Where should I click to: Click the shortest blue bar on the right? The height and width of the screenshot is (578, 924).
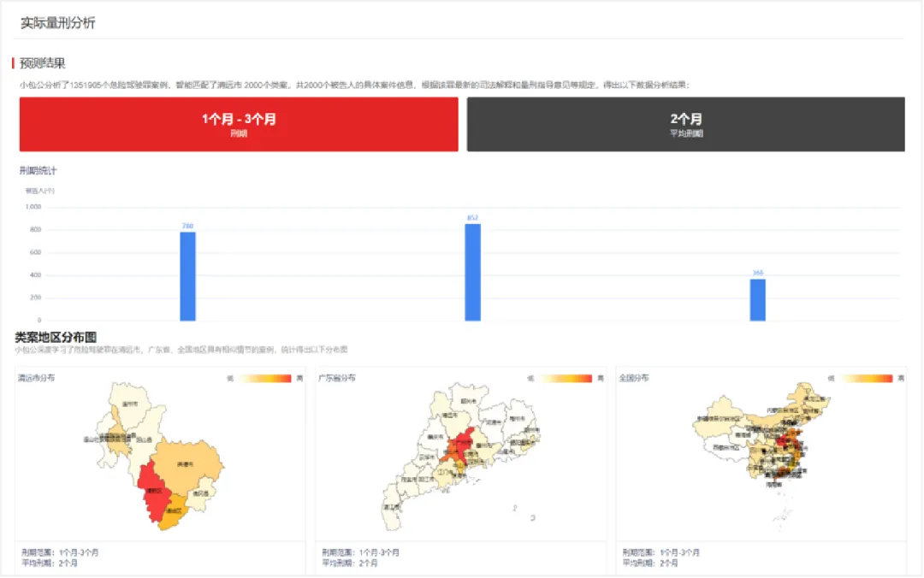757,300
